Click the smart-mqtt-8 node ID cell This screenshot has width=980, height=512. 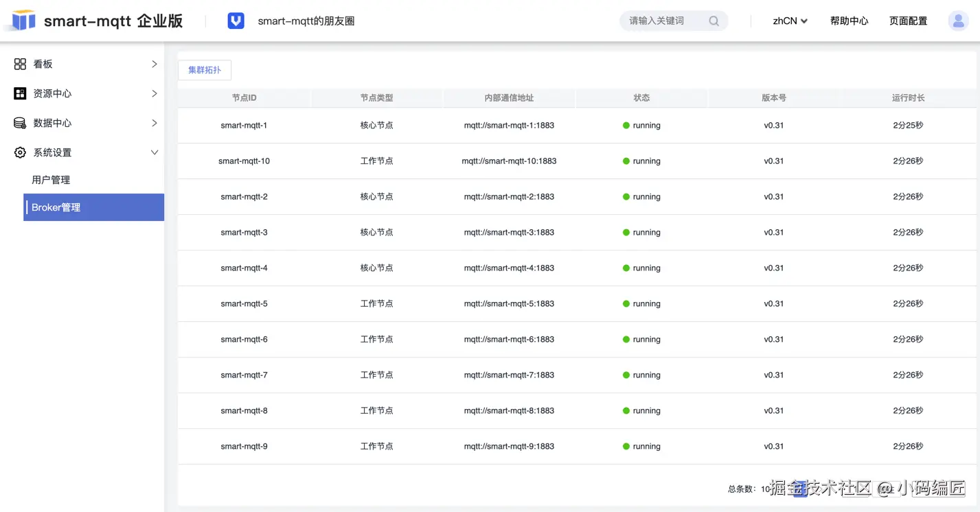pos(244,411)
